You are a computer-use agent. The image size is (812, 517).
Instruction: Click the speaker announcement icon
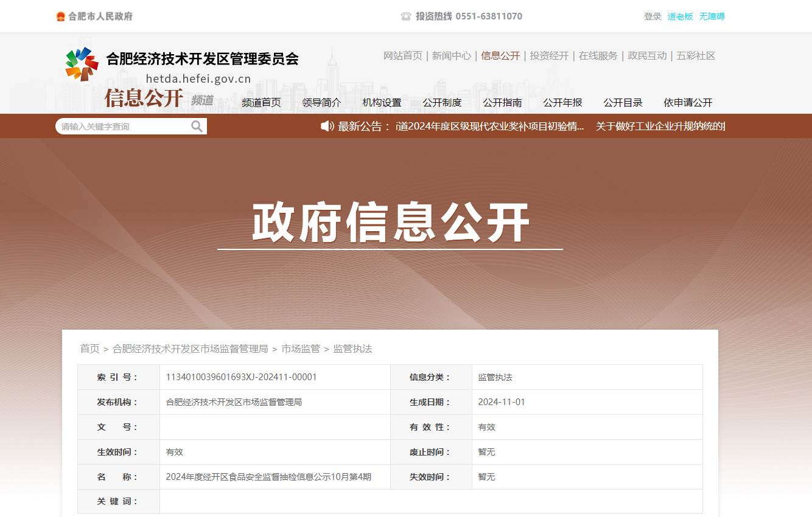point(327,126)
